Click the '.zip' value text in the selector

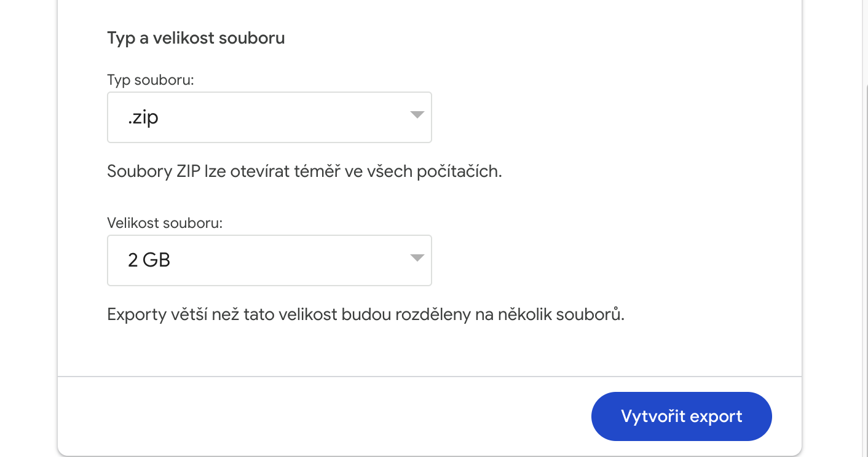coord(143,117)
